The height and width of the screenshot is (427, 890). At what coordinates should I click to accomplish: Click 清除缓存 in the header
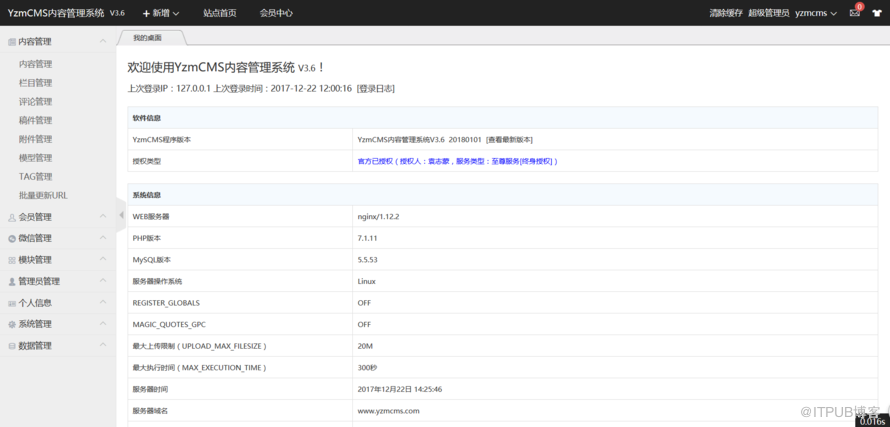coord(726,13)
